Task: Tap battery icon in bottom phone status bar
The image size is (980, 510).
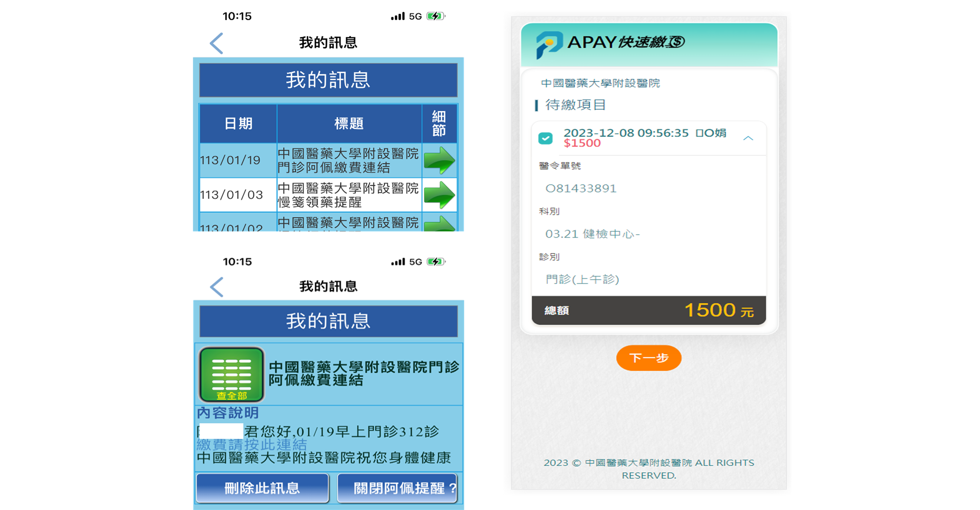Action: [436, 262]
